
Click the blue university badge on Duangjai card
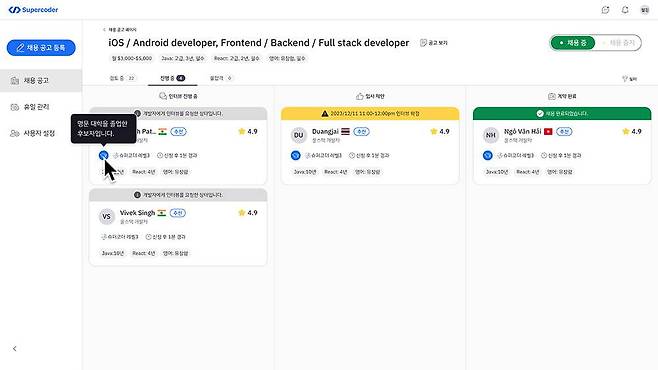coord(295,155)
